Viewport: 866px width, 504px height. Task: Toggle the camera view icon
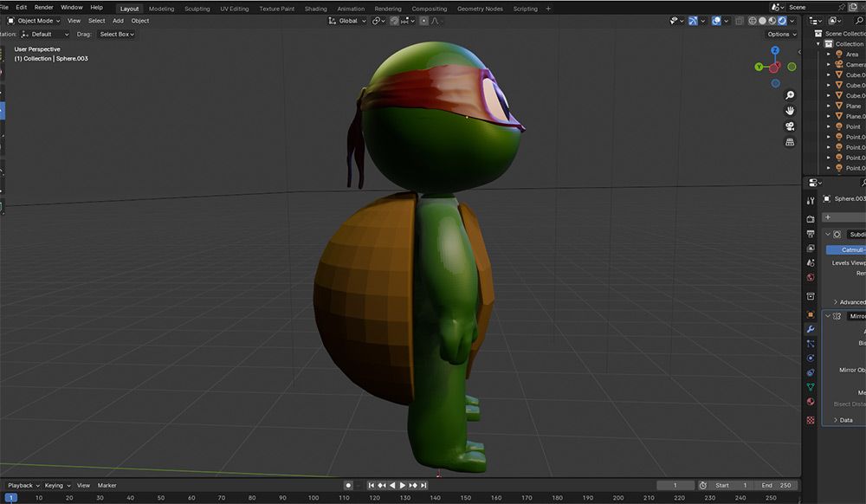coord(790,126)
